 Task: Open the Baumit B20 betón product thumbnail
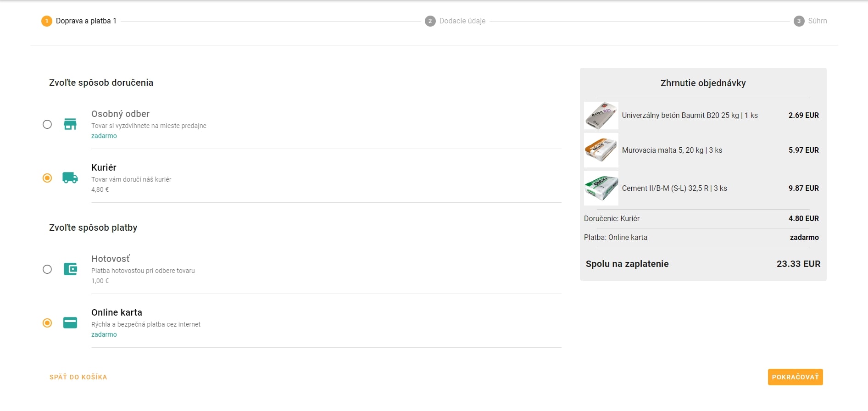tap(601, 116)
